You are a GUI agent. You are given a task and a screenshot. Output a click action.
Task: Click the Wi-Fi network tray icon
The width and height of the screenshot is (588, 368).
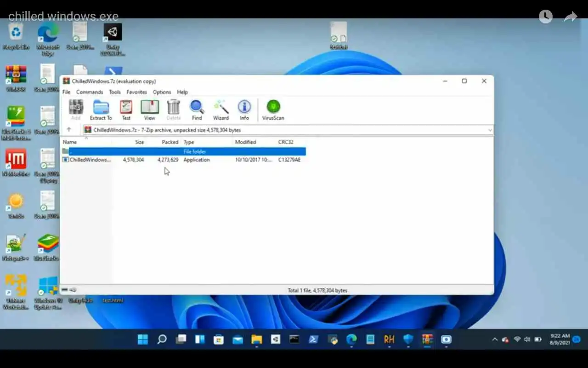pyautogui.click(x=517, y=339)
